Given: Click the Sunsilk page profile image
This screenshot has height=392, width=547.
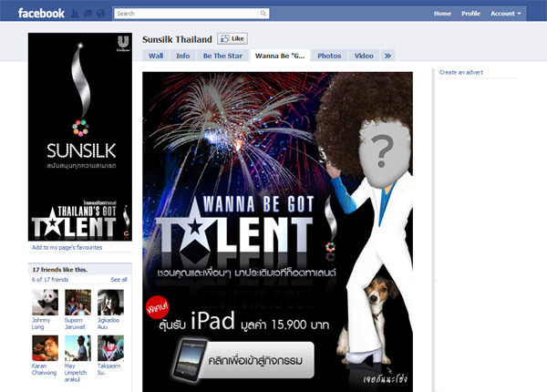Looking at the screenshot, I should [80, 137].
